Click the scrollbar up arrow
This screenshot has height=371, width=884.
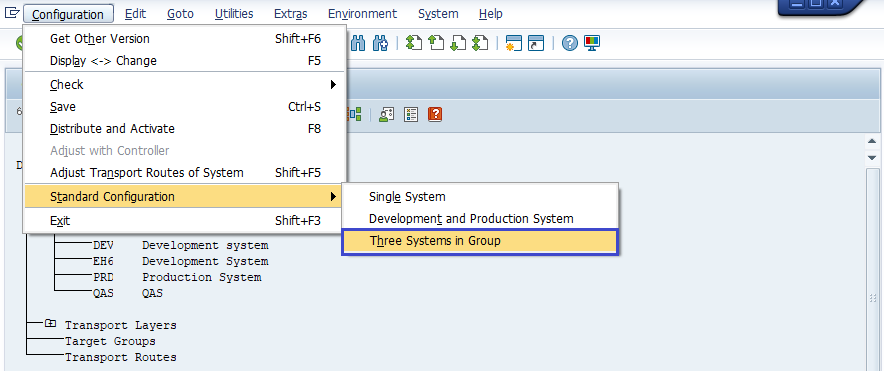click(x=872, y=141)
